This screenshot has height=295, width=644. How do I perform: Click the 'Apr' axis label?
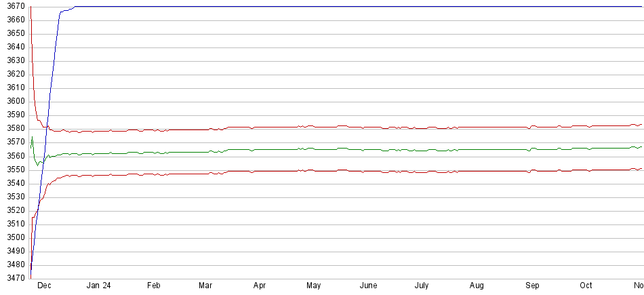click(259, 286)
